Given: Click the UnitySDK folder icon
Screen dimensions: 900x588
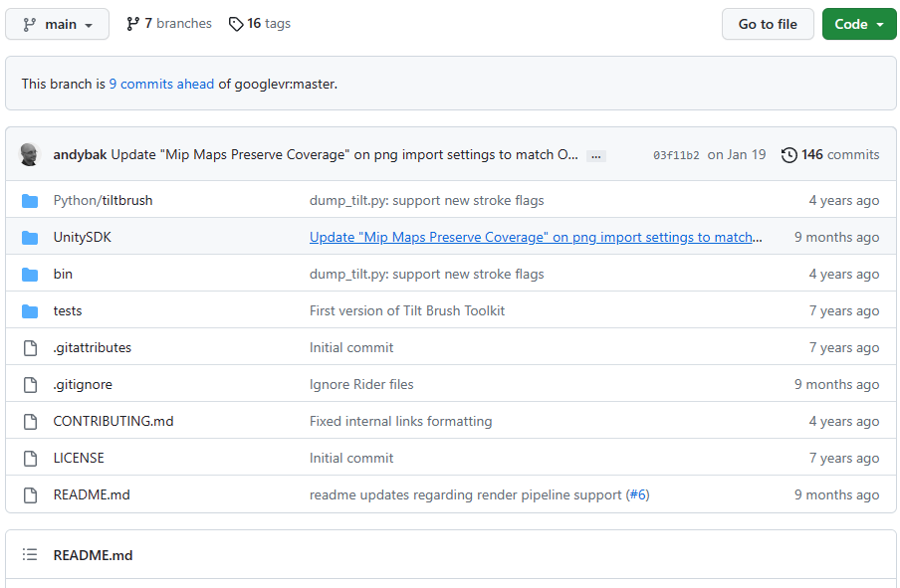Looking at the screenshot, I should pyautogui.click(x=30, y=238).
